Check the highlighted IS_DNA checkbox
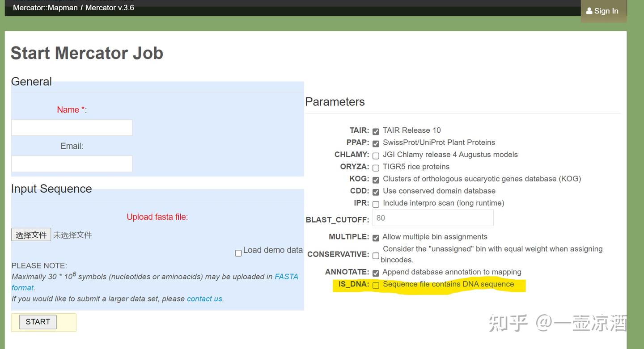This screenshot has width=644, height=349. click(376, 285)
